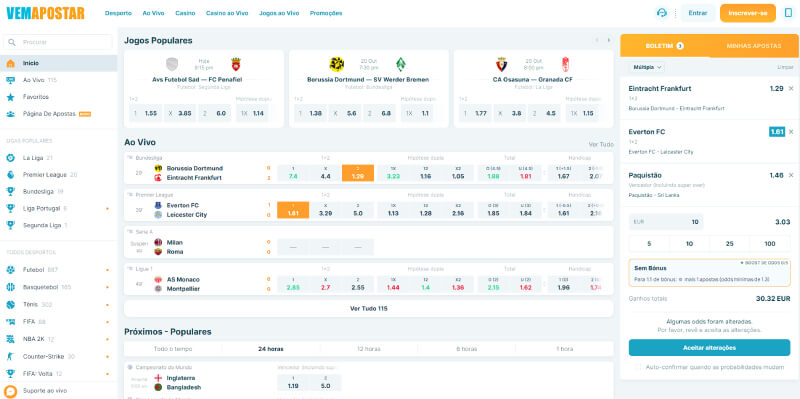Open the Promoções page
Screen dimensions: 800x399
(x=326, y=13)
